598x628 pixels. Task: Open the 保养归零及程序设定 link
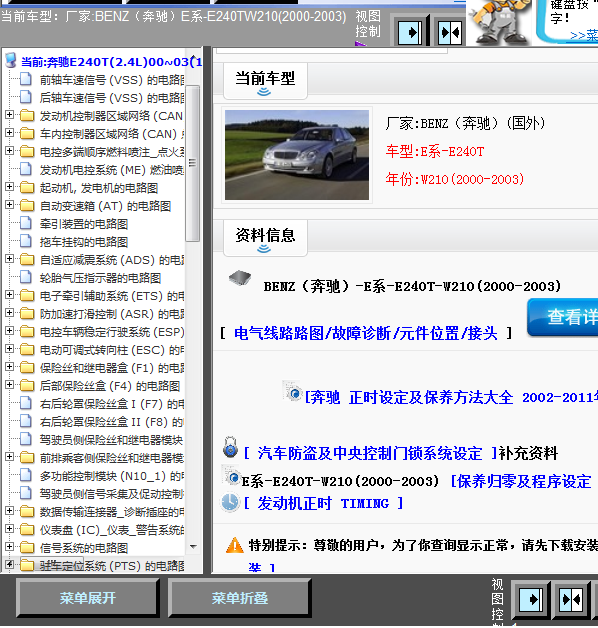[521, 481]
